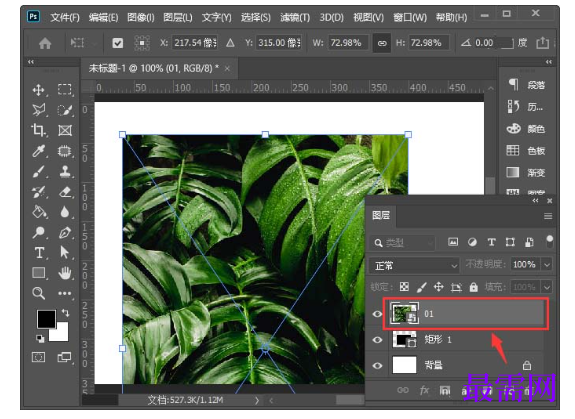Select the Polygonal Lasso tool
This screenshot has height=419, width=575.
pos(39,110)
